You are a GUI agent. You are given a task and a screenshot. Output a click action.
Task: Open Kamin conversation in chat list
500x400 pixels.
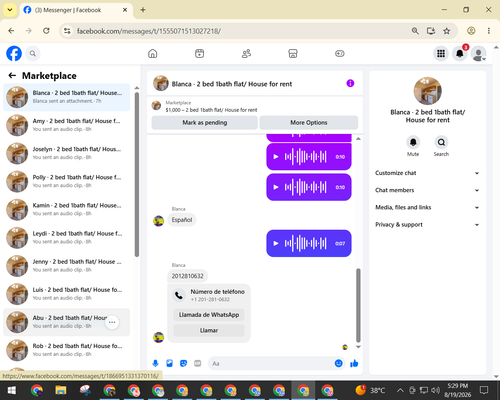67,209
